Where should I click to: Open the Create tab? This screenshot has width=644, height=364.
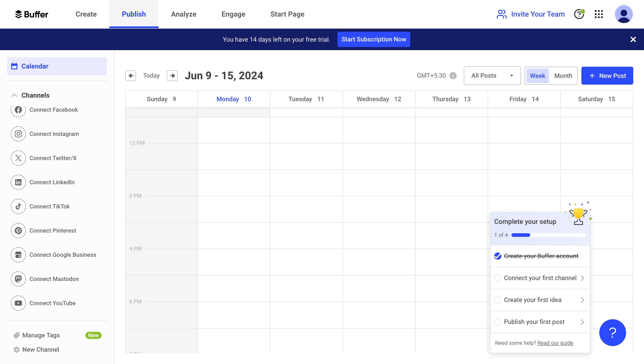tap(86, 14)
